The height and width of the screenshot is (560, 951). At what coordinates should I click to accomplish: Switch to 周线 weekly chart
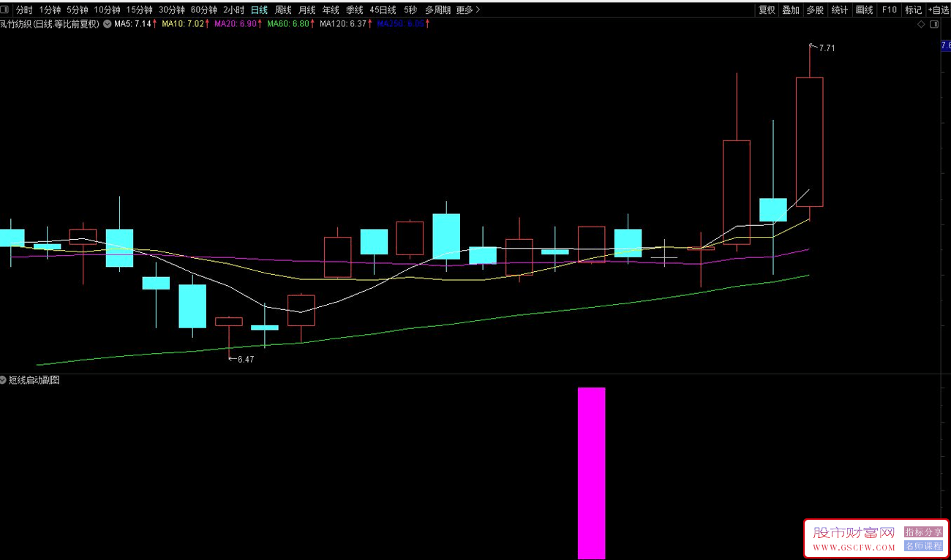(x=283, y=10)
